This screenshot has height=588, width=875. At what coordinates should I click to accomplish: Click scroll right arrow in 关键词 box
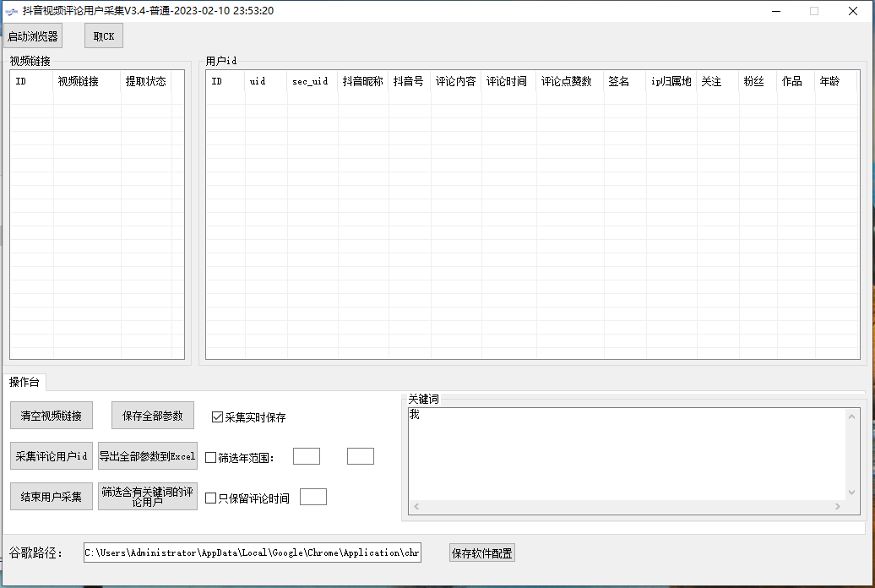(x=837, y=507)
